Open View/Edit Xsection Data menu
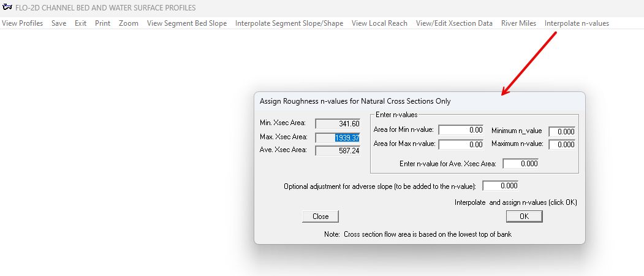 (x=454, y=23)
